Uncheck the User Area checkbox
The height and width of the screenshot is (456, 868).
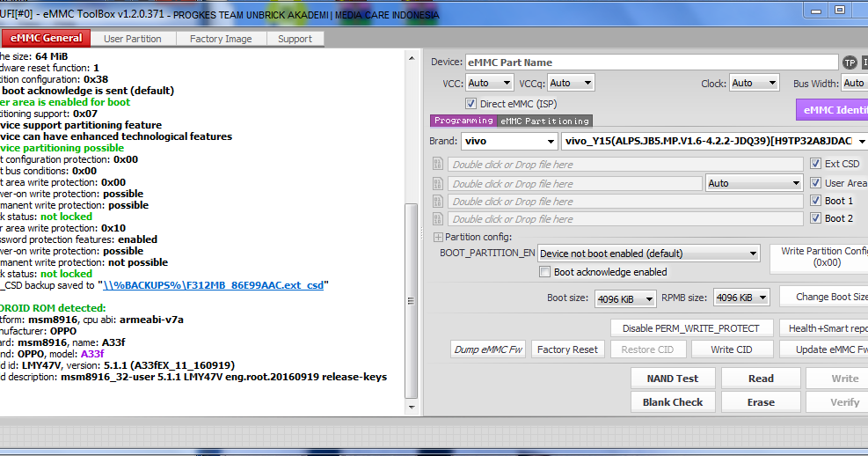click(815, 183)
